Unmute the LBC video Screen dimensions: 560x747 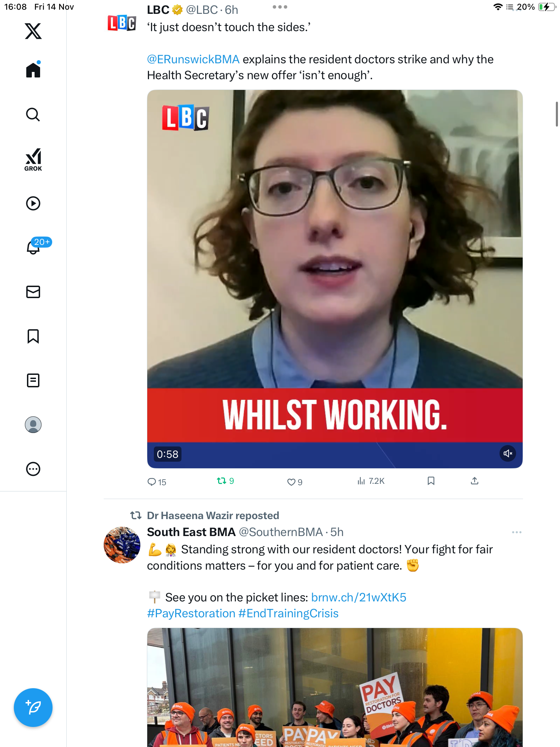[x=507, y=453]
